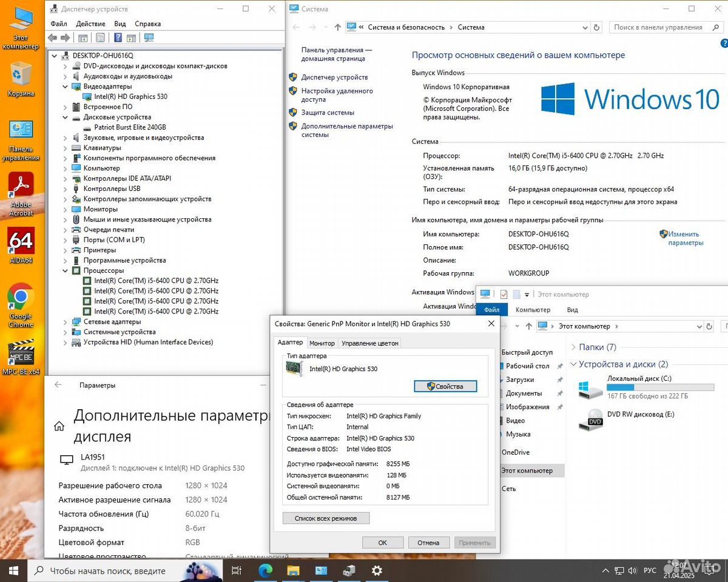
Task: Open Файл menu in Device Manager
Action: [59, 24]
